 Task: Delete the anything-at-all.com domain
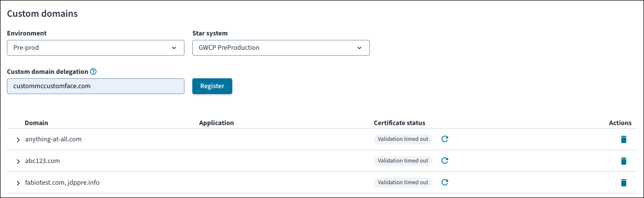[623, 139]
